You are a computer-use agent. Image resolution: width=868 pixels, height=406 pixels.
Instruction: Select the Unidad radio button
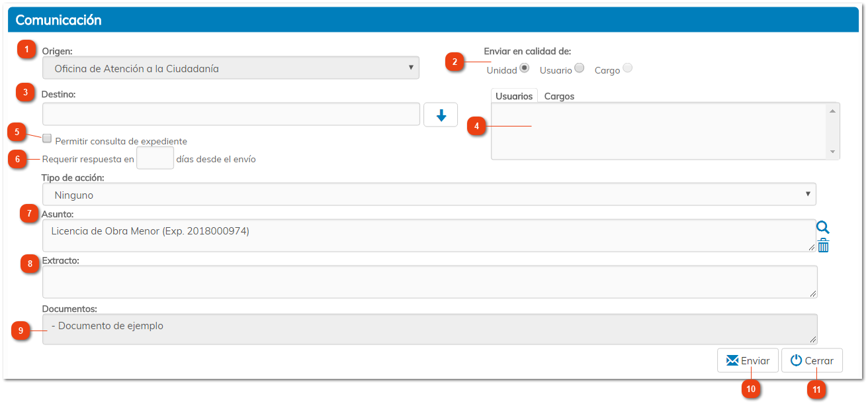[x=525, y=68]
